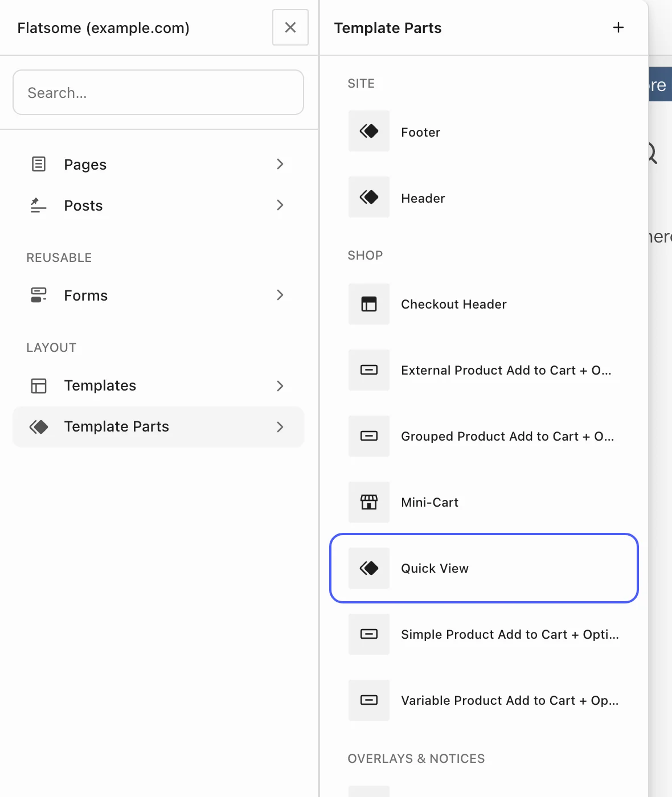The height and width of the screenshot is (797, 672).
Task: Open the Pages menu item
Action: (158, 164)
